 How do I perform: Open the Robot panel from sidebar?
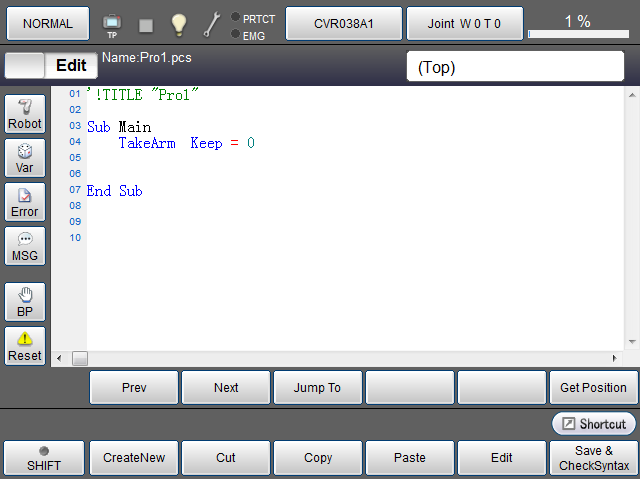[25, 115]
